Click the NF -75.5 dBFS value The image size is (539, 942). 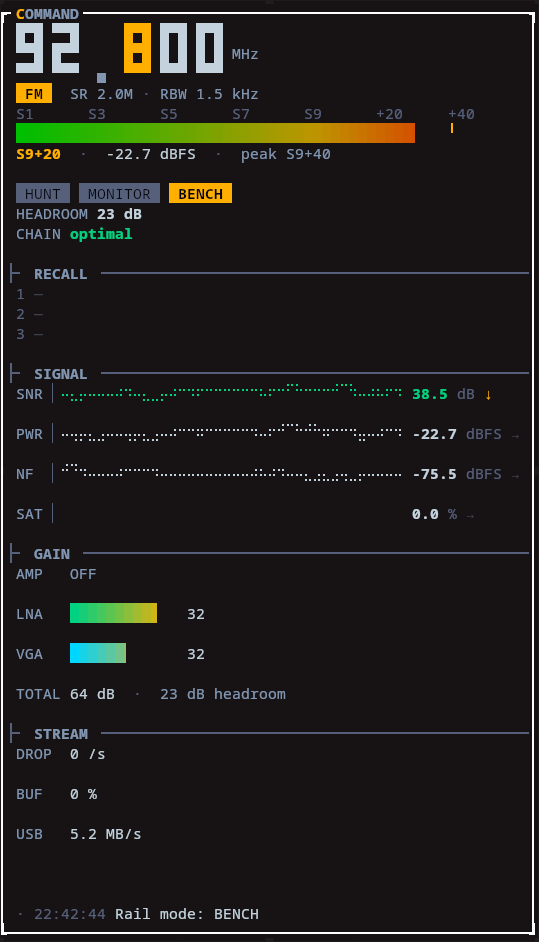pyautogui.click(x=457, y=474)
